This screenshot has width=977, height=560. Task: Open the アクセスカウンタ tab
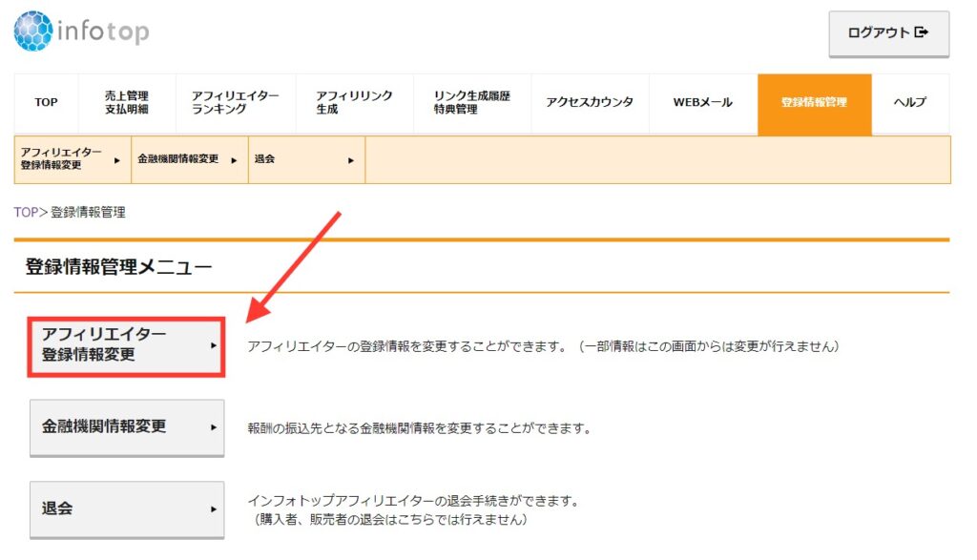[x=588, y=103]
